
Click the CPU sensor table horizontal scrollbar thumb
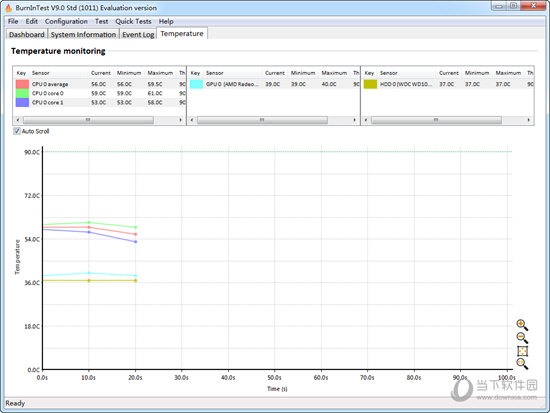[88, 120]
